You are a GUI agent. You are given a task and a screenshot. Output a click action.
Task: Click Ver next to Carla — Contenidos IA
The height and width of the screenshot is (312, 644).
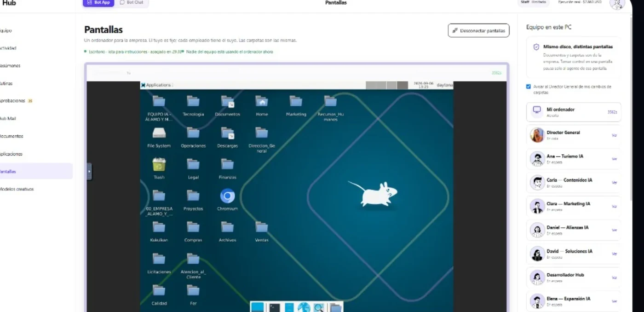pos(614,183)
